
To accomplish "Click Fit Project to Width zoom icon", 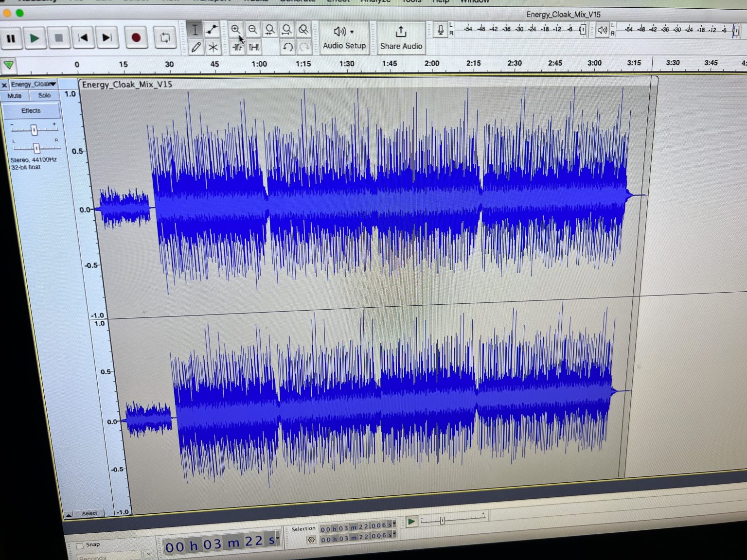I will 286,30.
